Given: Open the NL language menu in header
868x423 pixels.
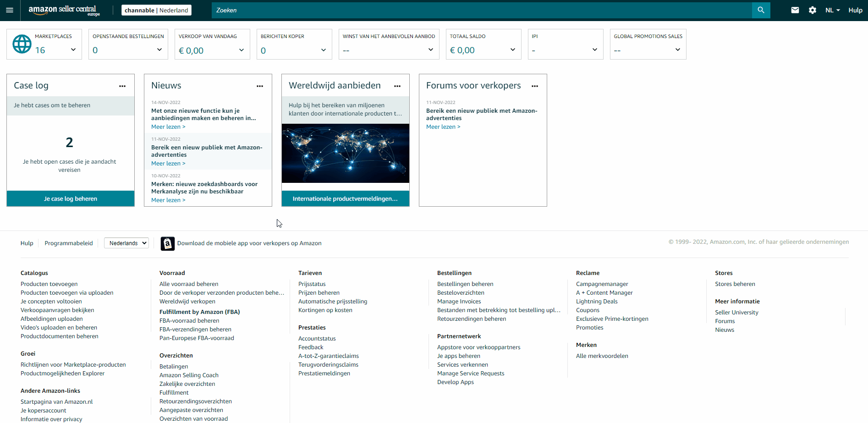Looking at the screenshot, I should click(x=832, y=10).
